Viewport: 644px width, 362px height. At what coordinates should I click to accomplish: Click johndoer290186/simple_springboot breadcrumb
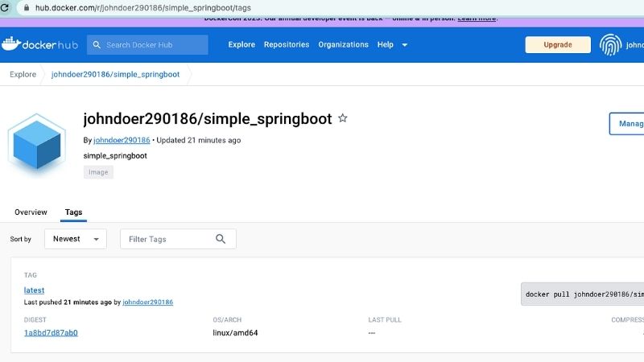(x=115, y=74)
